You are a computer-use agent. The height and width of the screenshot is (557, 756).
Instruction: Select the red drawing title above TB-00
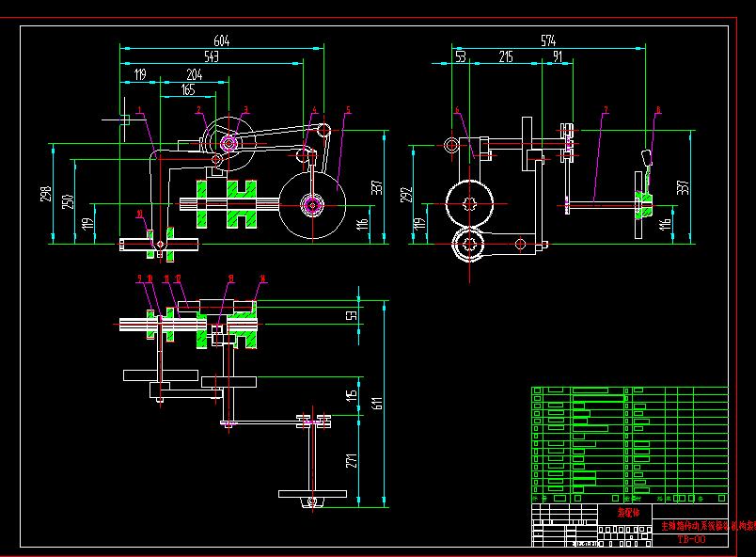coord(708,526)
